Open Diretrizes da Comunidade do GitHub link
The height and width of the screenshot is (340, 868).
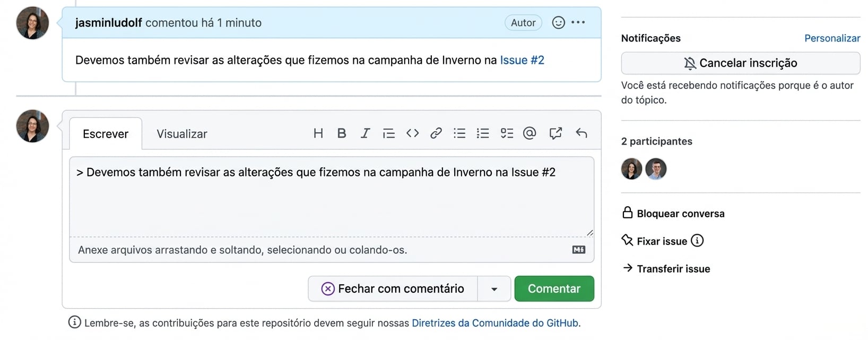[495, 323]
